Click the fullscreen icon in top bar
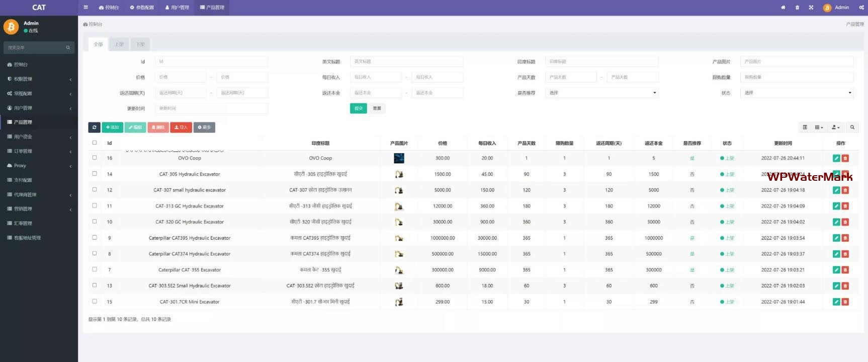The height and width of the screenshot is (362, 868). click(x=811, y=8)
